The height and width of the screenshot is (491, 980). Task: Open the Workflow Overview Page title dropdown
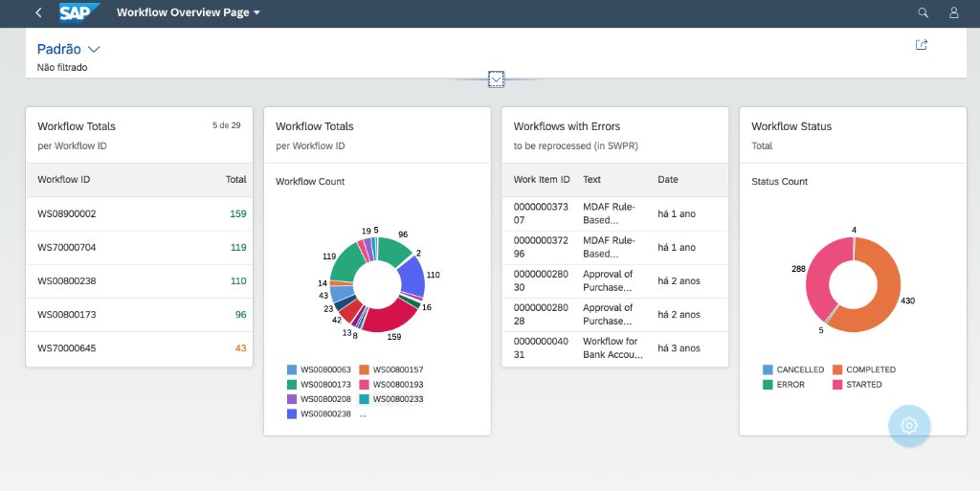(189, 12)
